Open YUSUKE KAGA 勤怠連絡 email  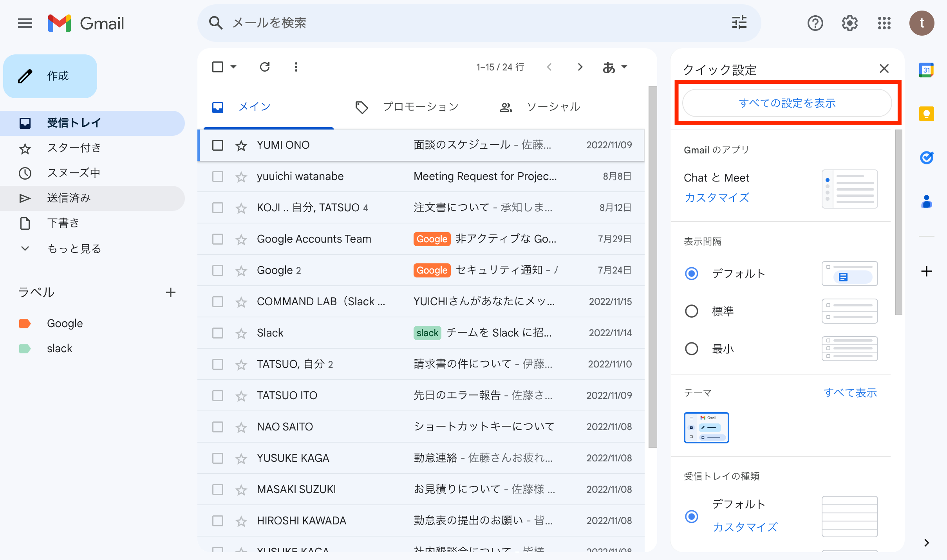pyautogui.click(x=421, y=458)
